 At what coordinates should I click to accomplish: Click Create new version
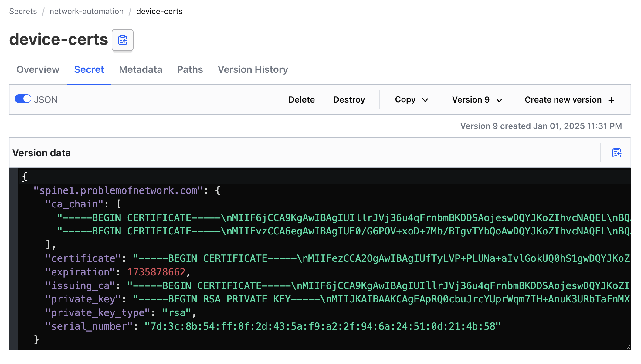coord(563,99)
